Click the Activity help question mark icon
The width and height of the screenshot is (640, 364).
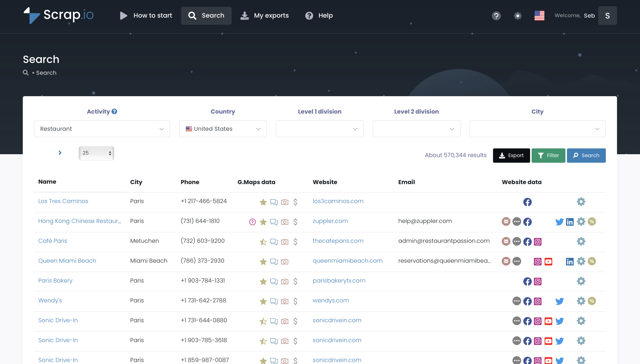tap(114, 112)
